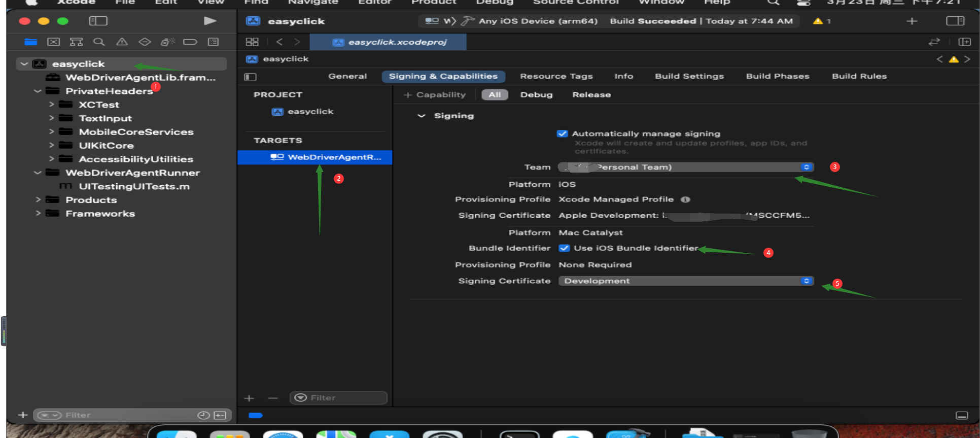
Task: Uncheck Use iOS Bundle Identifier
Action: click(564, 248)
